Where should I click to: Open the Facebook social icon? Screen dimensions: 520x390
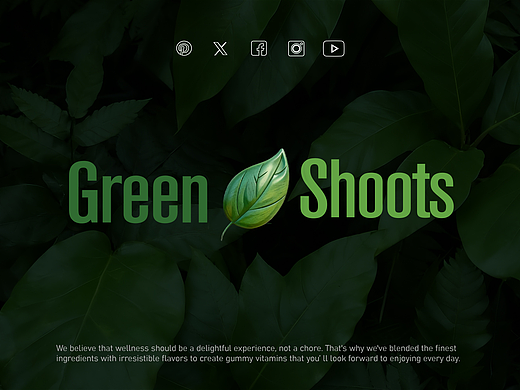click(259, 49)
